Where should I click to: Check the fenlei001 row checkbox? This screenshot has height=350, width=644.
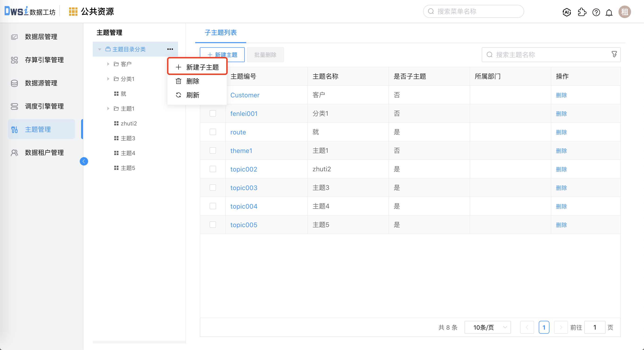[213, 114]
